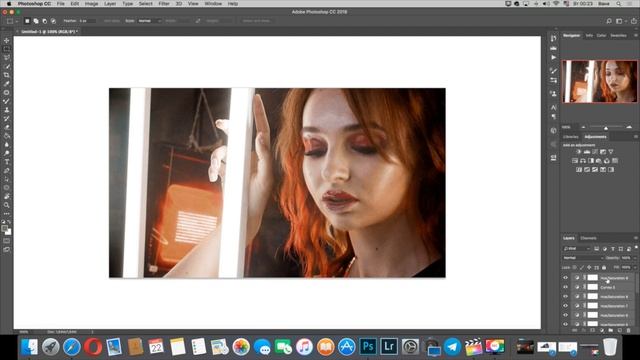Screen dimensions: 640x360
Task: Select the Rectangular Marquee tool
Action: coord(7,49)
